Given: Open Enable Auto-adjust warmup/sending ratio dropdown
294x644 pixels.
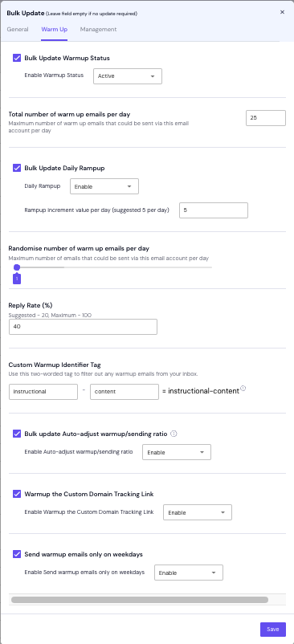Looking at the screenshot, I should point(177,452).
